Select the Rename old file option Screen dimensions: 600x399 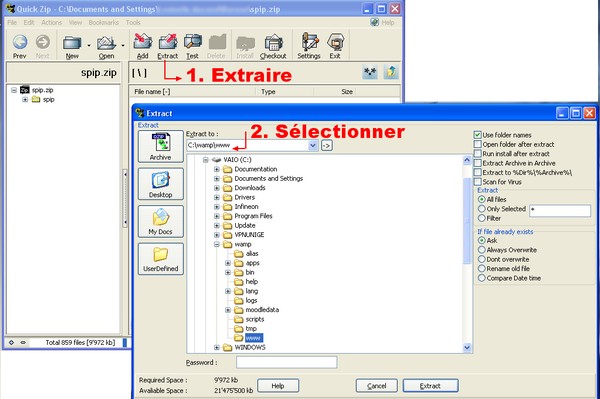click(482, 269)
